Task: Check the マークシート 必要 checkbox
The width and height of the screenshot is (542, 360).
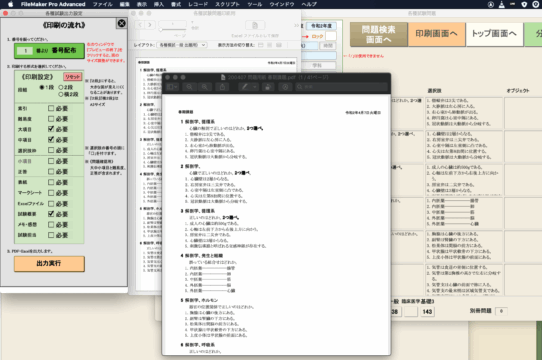Action: (51, 193)
